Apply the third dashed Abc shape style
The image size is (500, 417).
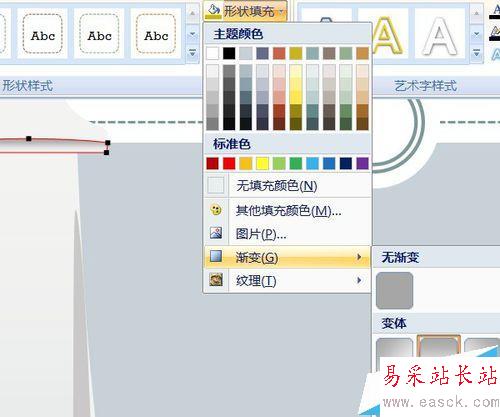156,34
